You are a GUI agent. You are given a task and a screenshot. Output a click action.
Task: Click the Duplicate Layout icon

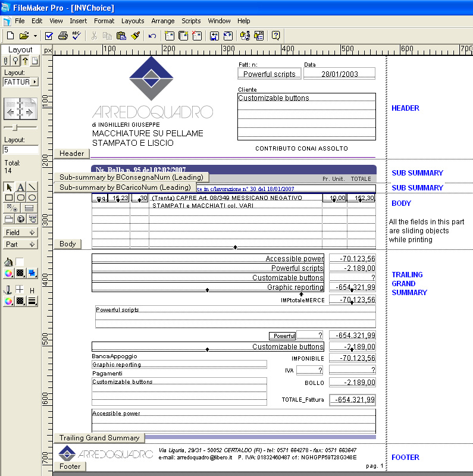(x=183, y=36)
